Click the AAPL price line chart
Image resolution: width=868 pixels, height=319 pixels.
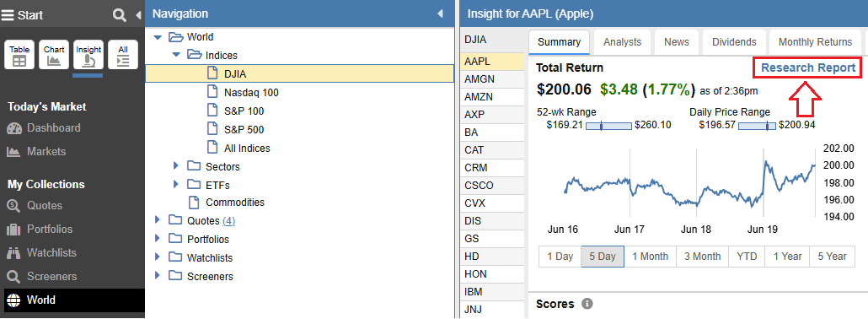(689, 183)
